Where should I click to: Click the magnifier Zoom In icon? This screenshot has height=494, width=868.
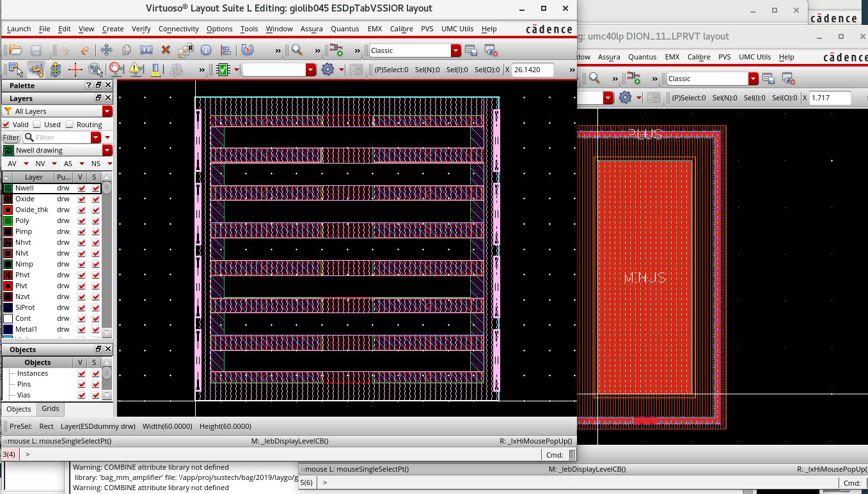[x=297, y=50]
